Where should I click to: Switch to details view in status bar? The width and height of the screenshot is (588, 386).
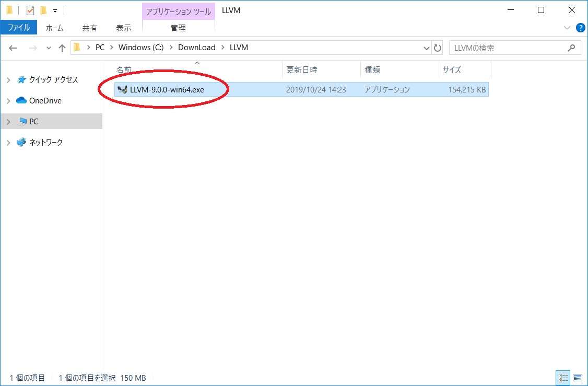click(563, 378)
